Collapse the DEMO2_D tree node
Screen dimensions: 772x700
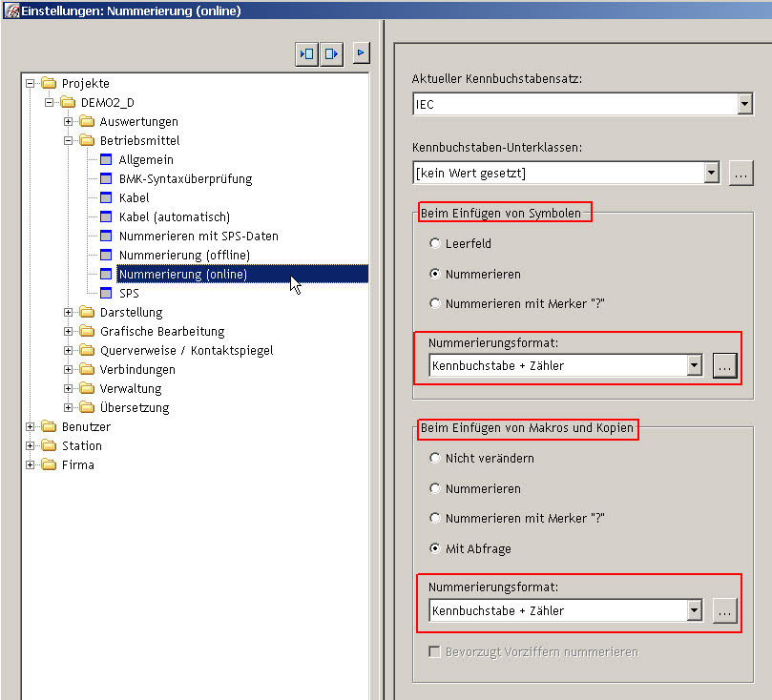pos(49,102)
